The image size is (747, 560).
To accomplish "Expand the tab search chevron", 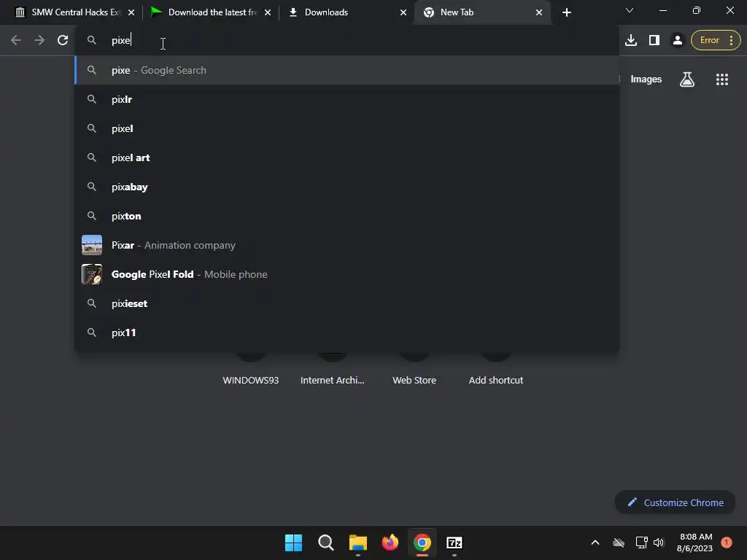I will (630, 10).
